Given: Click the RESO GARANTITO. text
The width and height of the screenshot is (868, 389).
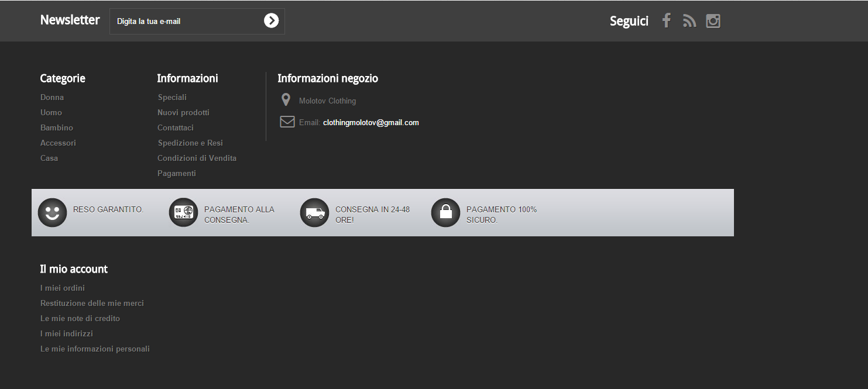Looking at the screenshot, I should (108, 209).
